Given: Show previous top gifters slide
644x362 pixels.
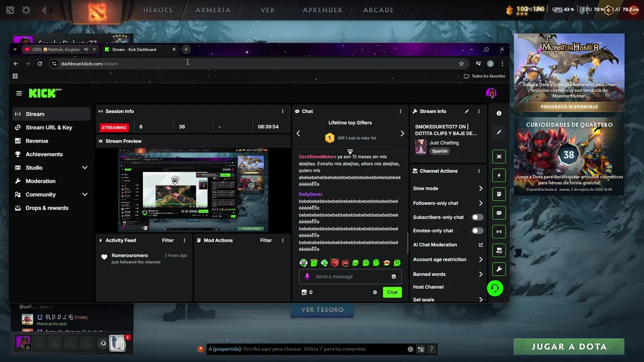Looking at the screenshot, I should point(298,133).
